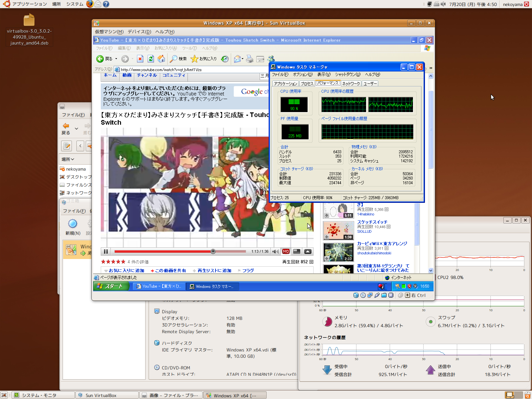Viewport: 532px width, 399px height.
Task: Toggle HQ quality on the YouTube player
Action: coord(286,251)
